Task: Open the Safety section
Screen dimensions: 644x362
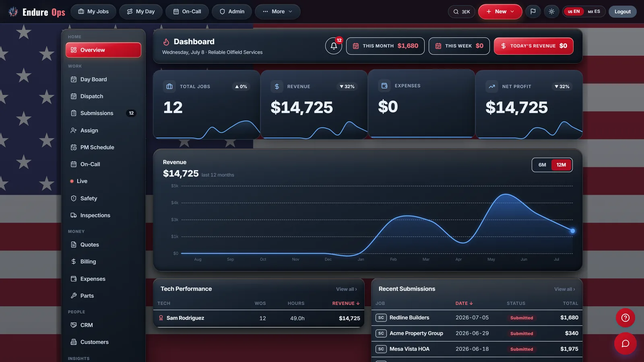Action: tap(103, 198)
